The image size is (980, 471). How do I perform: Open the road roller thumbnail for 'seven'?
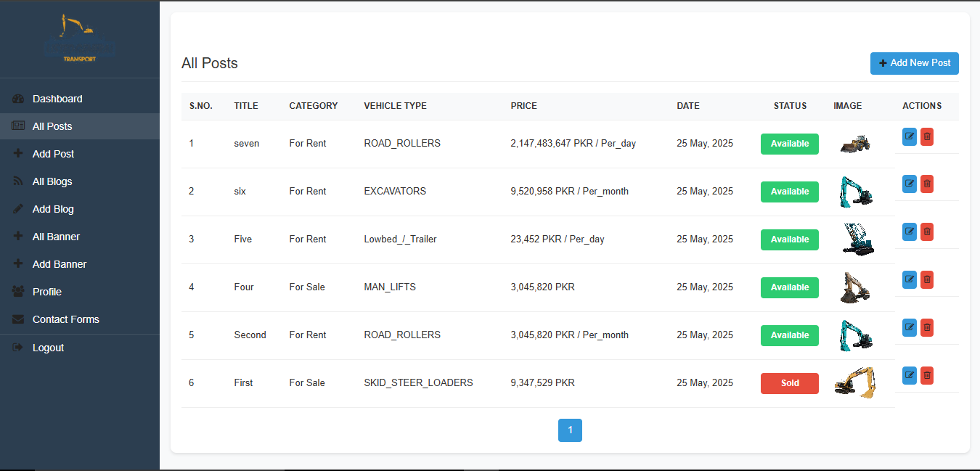click(x=855, y=144)
